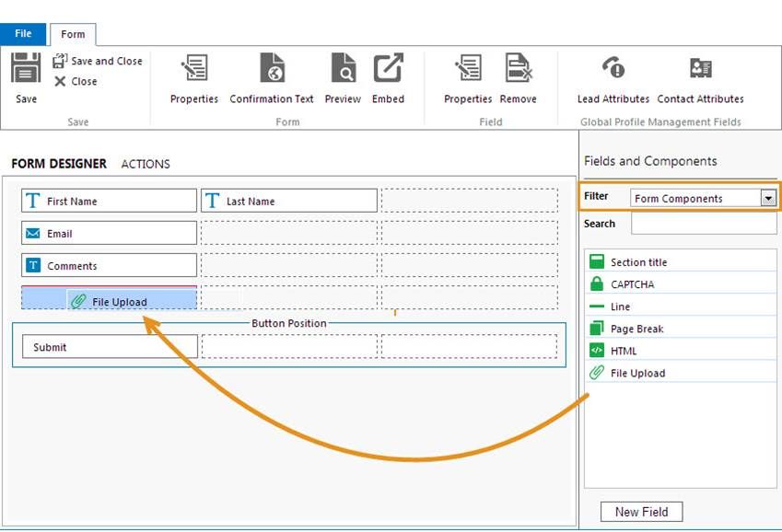Image resolution: width=782 pixels, height=532 pixels.
Task: Open the File tab
Action: 23,34
